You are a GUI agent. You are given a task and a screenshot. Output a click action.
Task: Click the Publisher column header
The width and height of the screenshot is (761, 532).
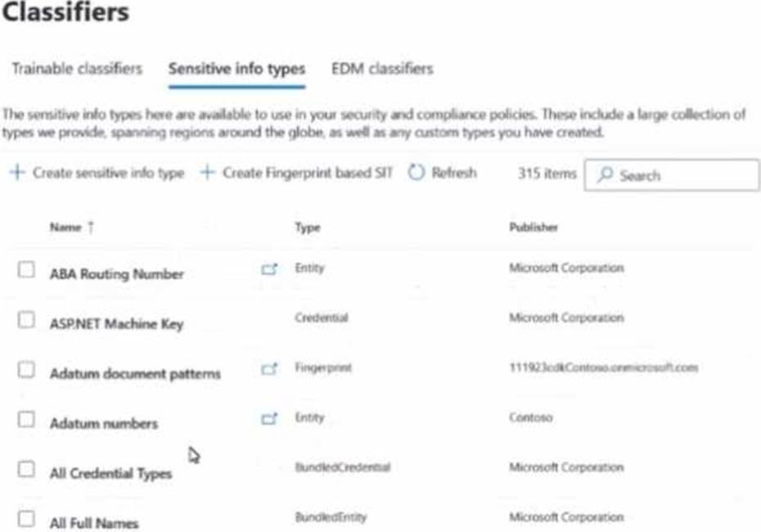tap(533, 228)
